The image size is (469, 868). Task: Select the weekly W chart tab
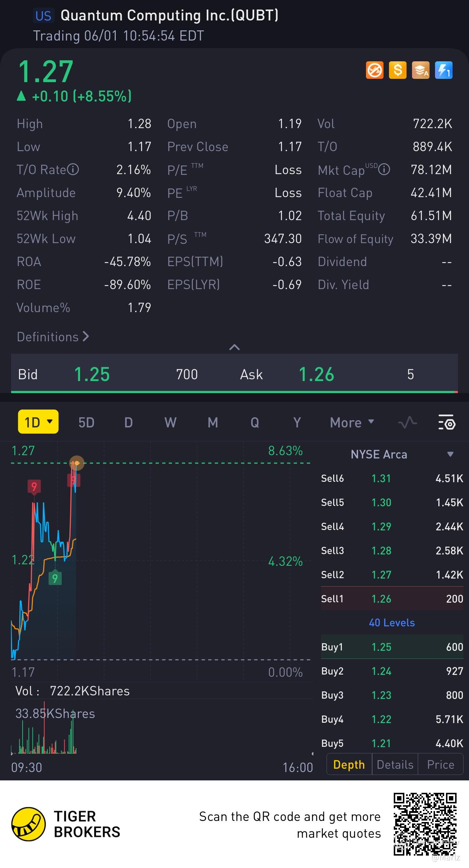tap(170, 422)
